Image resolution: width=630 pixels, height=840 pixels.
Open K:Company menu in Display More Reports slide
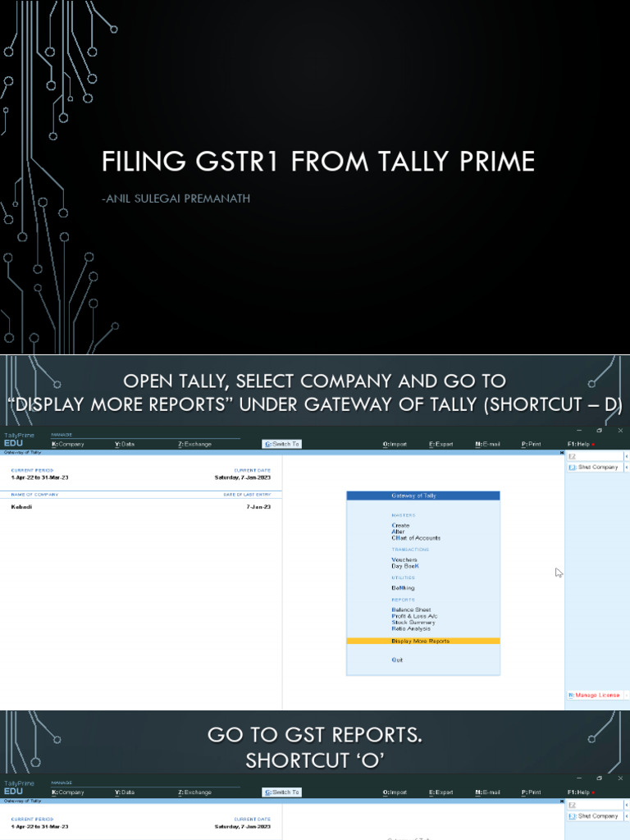coord(67,444)
